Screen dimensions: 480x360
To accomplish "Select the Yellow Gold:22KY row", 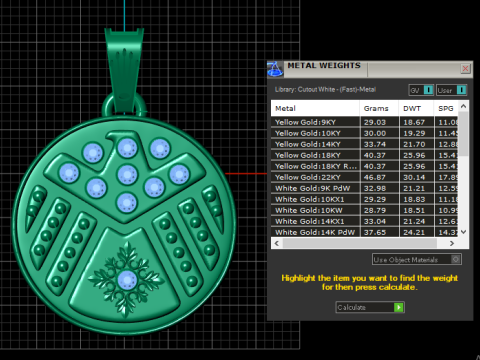I will coord(365,177).
